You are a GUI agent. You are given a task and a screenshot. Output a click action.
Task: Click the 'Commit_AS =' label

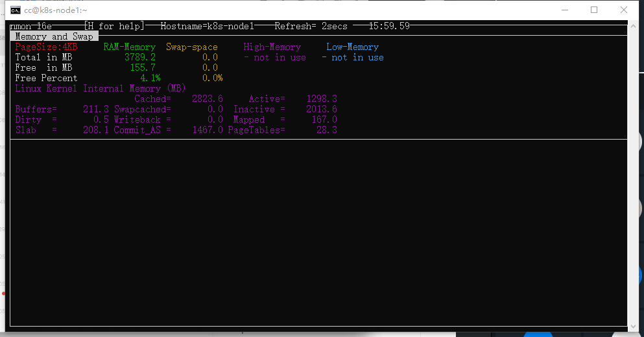143,130
